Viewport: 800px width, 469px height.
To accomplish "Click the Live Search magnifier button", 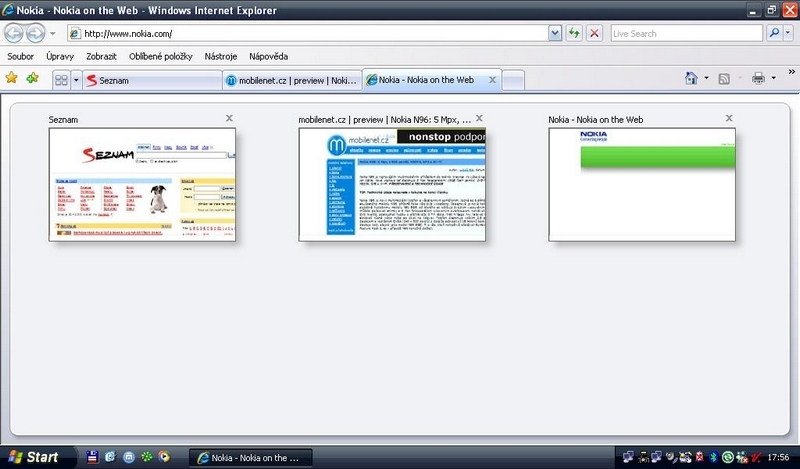I will click(774, 33).
